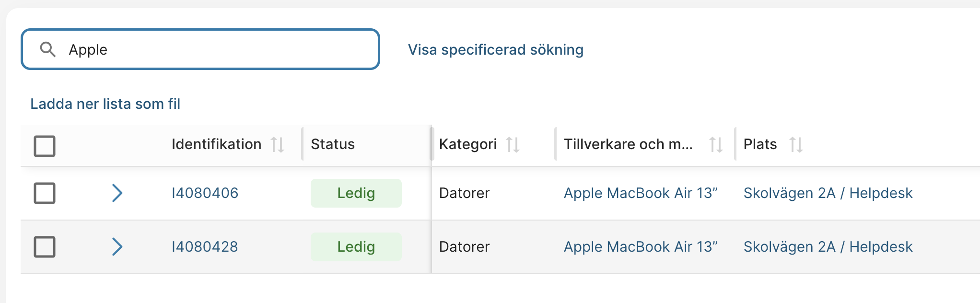Open item I4080428 link
This screenshot has height=303, width=980.
coord(205,247)
